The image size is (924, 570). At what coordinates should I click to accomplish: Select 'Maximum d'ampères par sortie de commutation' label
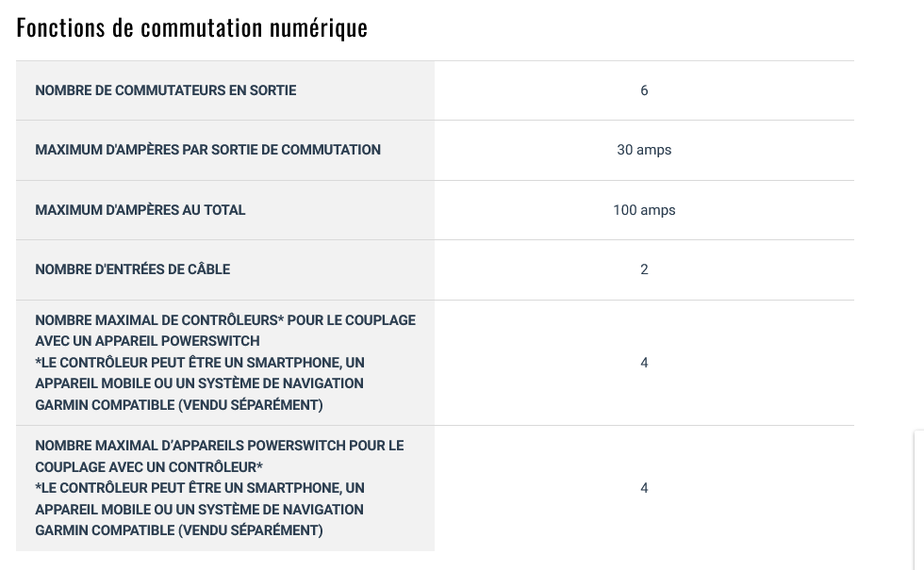point(208,150)
